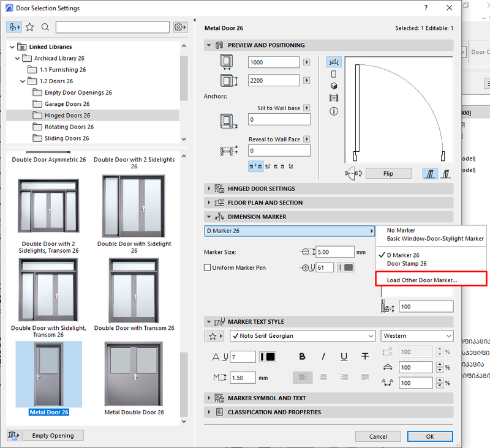Click the library manager icon near Empty Opening
Screen dimensions: 490x448
tap(13, 435)
